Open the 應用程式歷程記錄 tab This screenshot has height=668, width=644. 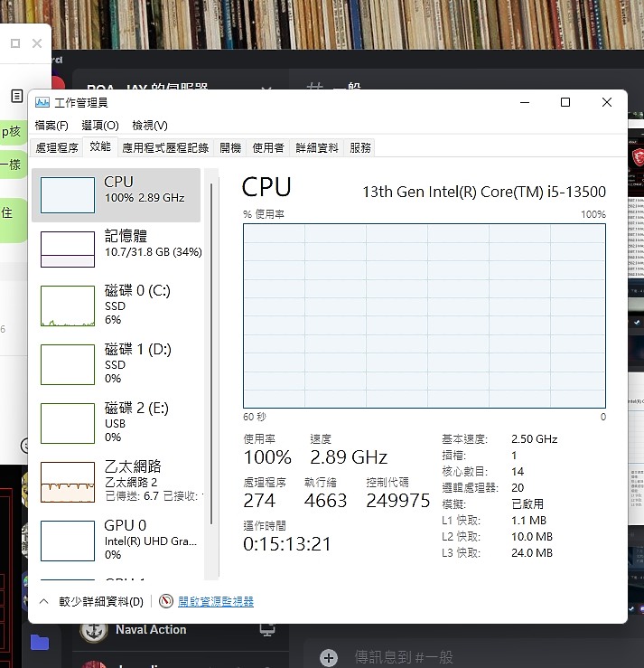point(165,148)
